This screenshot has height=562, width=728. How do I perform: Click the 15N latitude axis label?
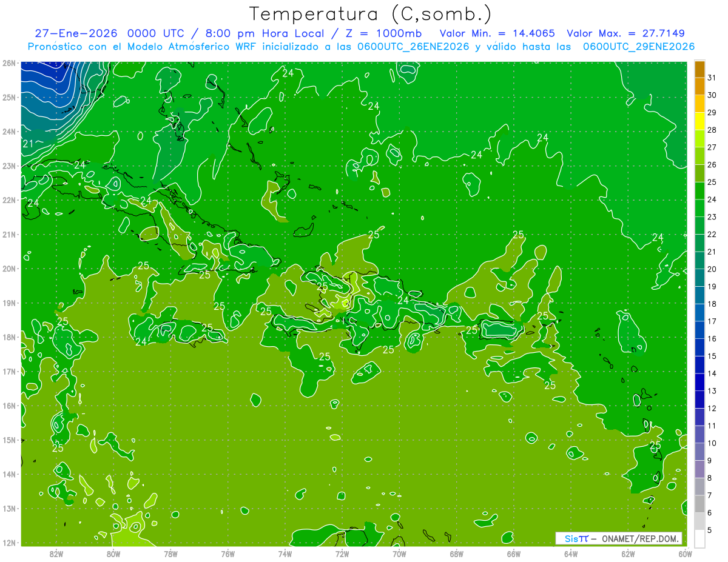pyautogui.click(x=8, y=440)
